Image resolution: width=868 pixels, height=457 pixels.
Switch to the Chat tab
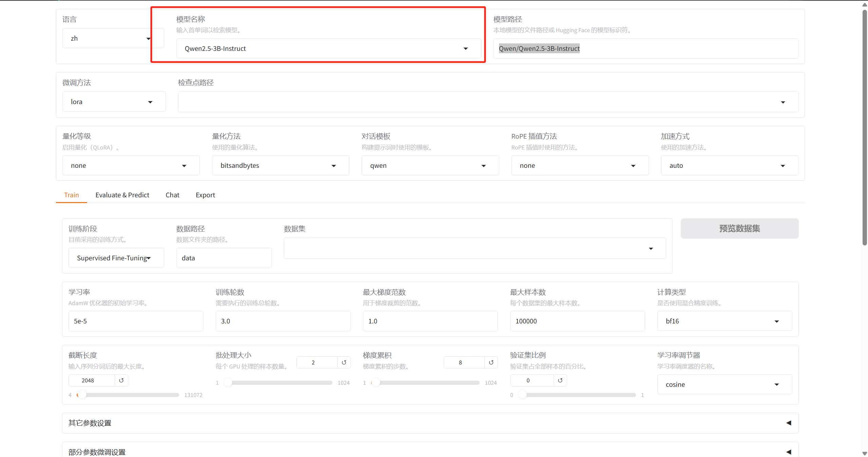coord(173,195)
